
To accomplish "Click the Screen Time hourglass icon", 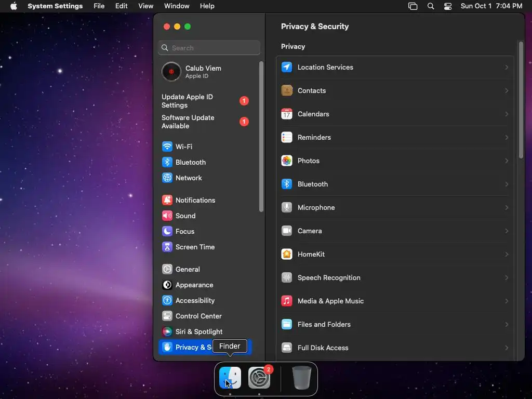I will point(167,247).
